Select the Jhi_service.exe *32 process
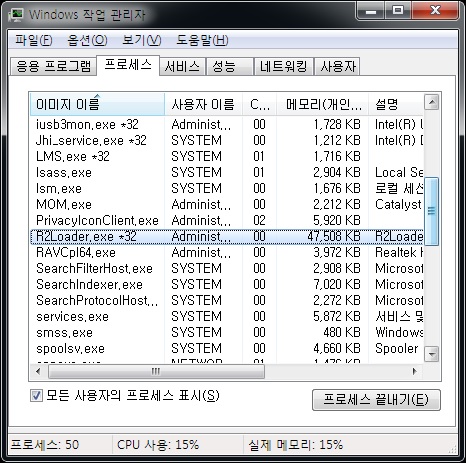The width and height of the screenshot is (466, 463). (x=227, y=141)
